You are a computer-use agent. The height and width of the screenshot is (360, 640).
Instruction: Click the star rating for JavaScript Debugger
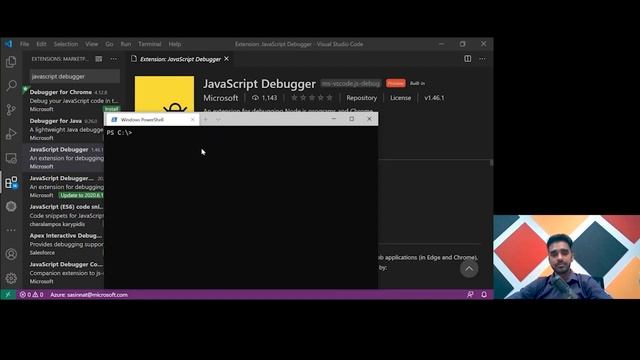(x=312, y=98)
